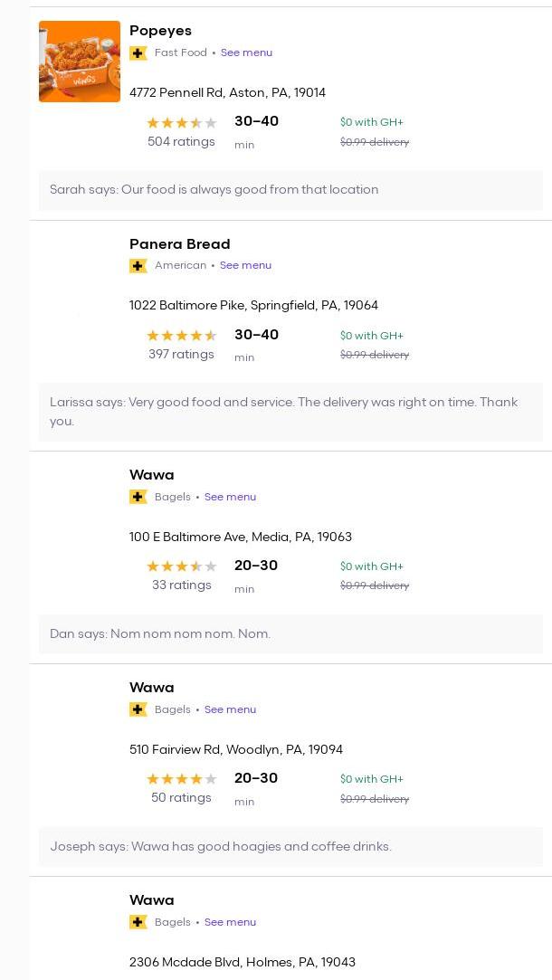This screenshot has height=980, width=552.
Task: Click the Panera Bread star rating
Action: pos(182,336)
